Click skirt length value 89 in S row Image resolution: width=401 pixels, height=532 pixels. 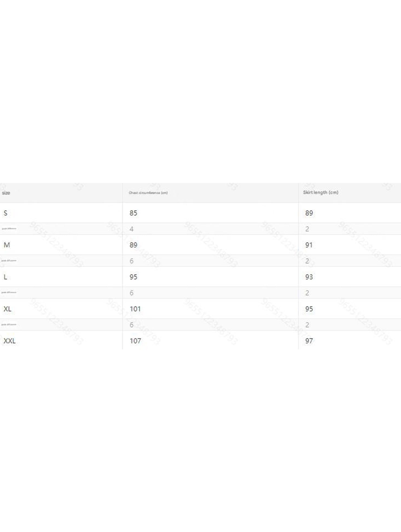pos(309,213)
